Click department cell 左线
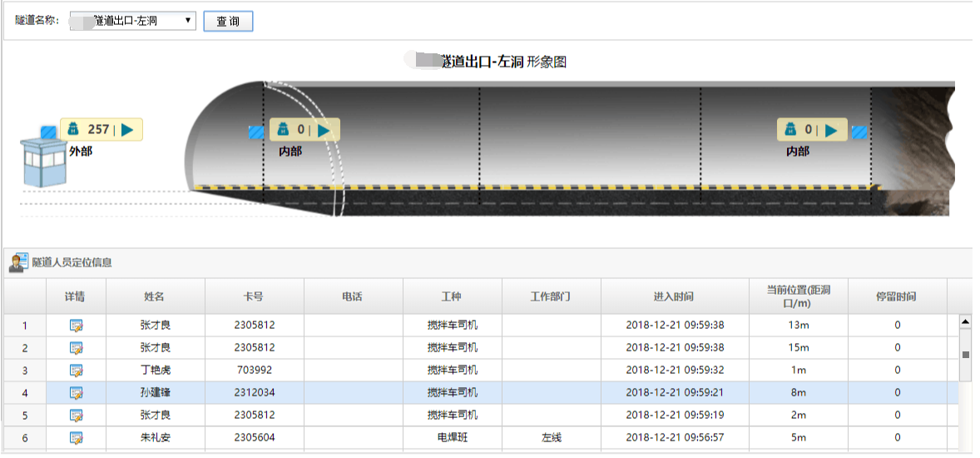 [x=552, y=438]
